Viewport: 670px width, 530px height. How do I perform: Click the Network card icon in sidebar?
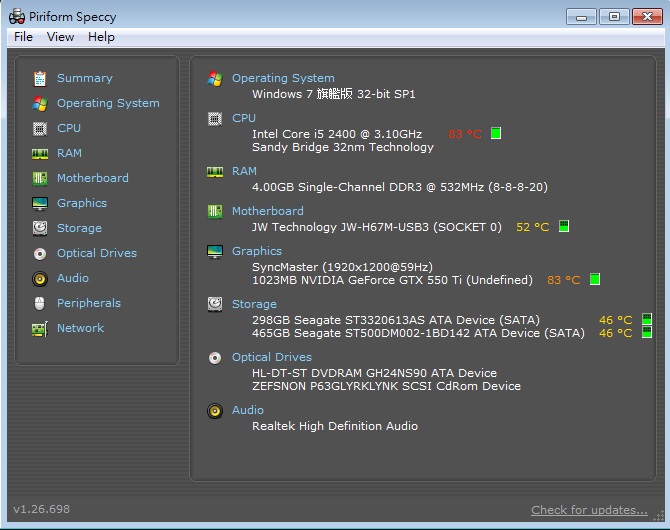[x=40, y=329]
